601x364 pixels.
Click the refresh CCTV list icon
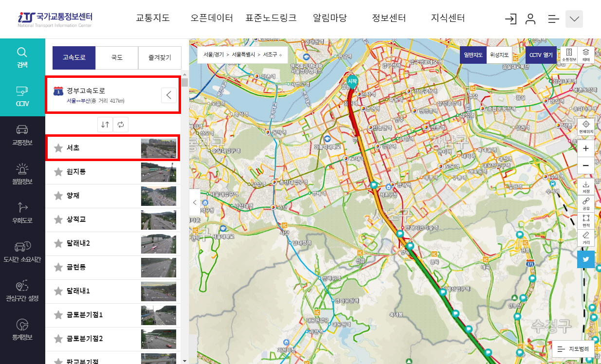(121, 125)
